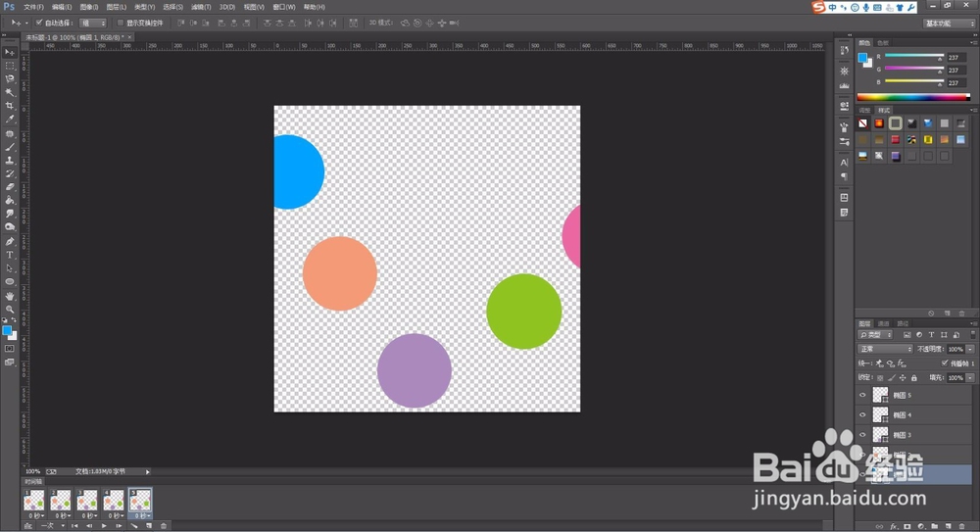The height and width of the screenshot is (532, 980).
Task: Open the workspace switcher dropdown
Action: tap(949, 24)
